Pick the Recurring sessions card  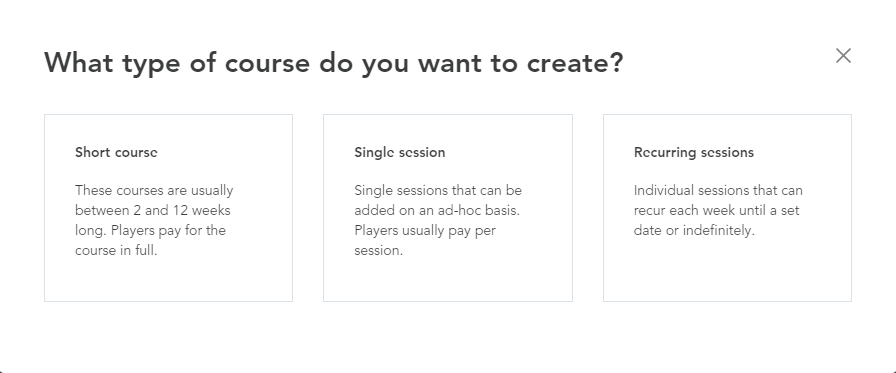click(x=727, y=208)
